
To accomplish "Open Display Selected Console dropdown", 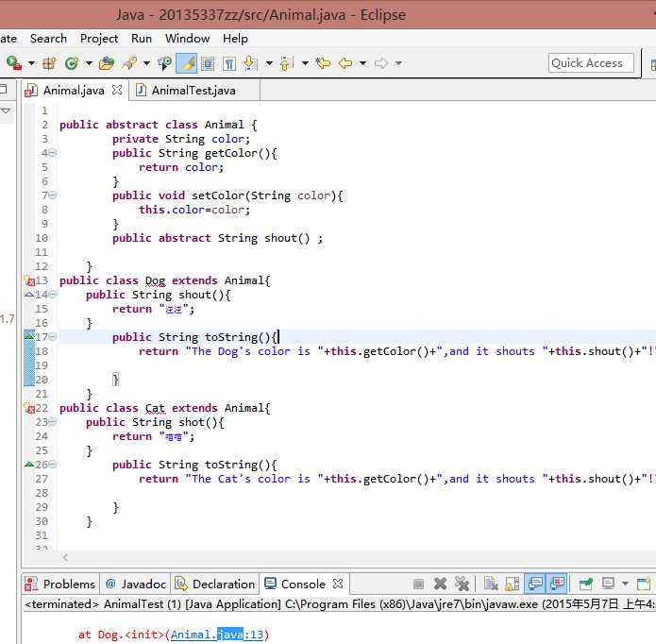I will (625, 584).
